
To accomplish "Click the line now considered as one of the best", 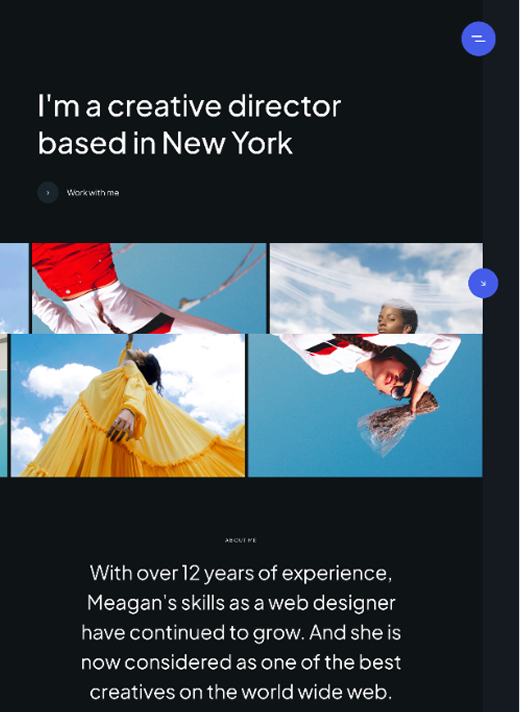I will (241, 663).
